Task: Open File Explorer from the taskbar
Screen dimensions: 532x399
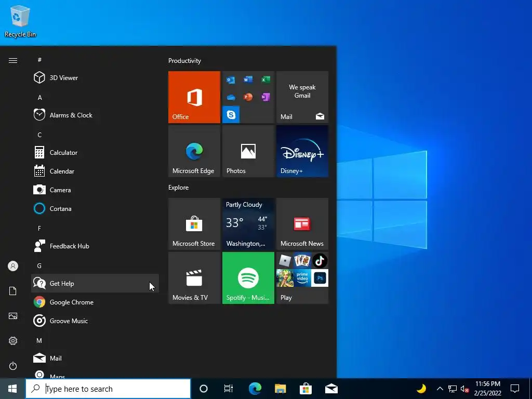Action: pos(280,389)
